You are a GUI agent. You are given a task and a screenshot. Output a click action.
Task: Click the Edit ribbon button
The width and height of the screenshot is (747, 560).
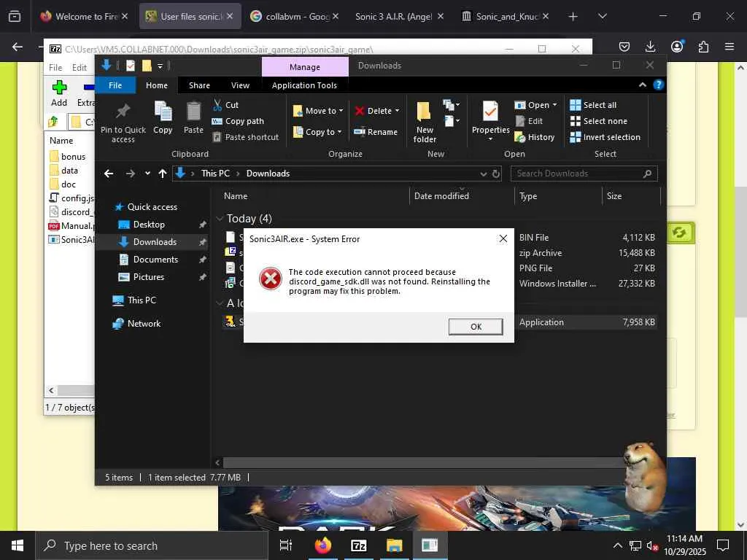pos(529,121)
